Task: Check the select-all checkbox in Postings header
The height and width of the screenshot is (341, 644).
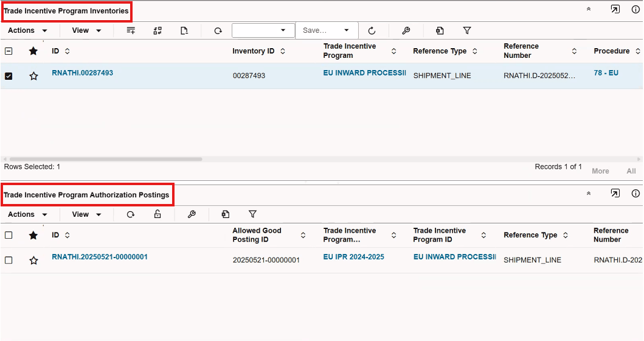Action: (x=9, y=235)
